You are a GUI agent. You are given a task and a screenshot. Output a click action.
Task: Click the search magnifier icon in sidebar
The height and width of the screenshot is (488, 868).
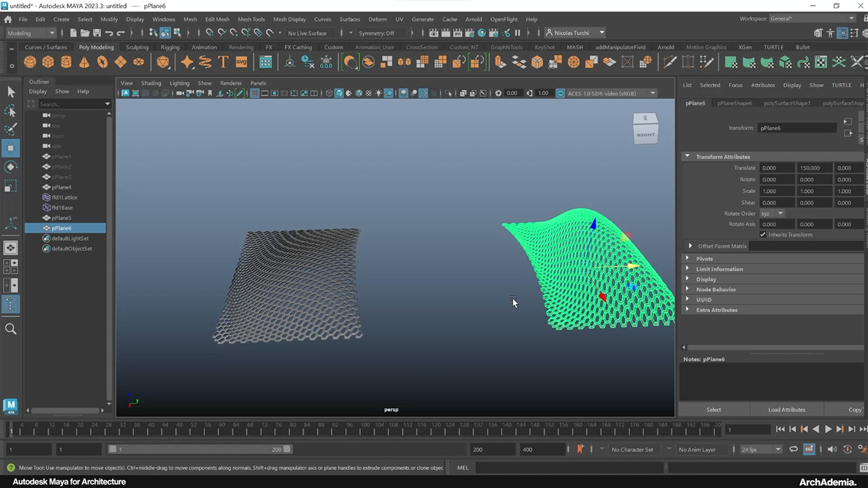[11, 329]
